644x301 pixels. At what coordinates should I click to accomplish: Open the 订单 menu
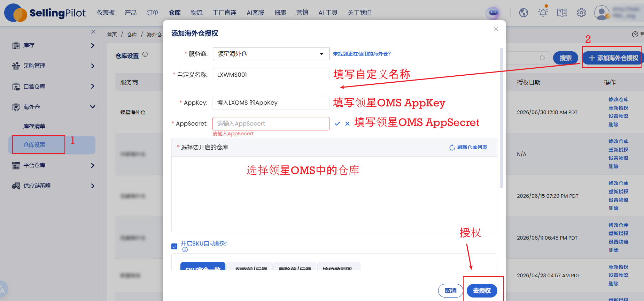[153, 13]
